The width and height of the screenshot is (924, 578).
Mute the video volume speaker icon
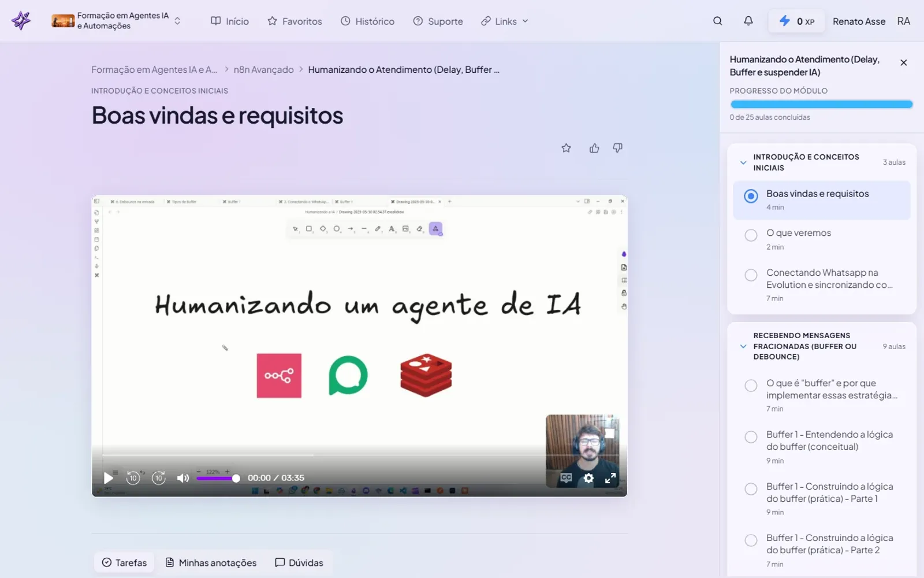point(183,478)
